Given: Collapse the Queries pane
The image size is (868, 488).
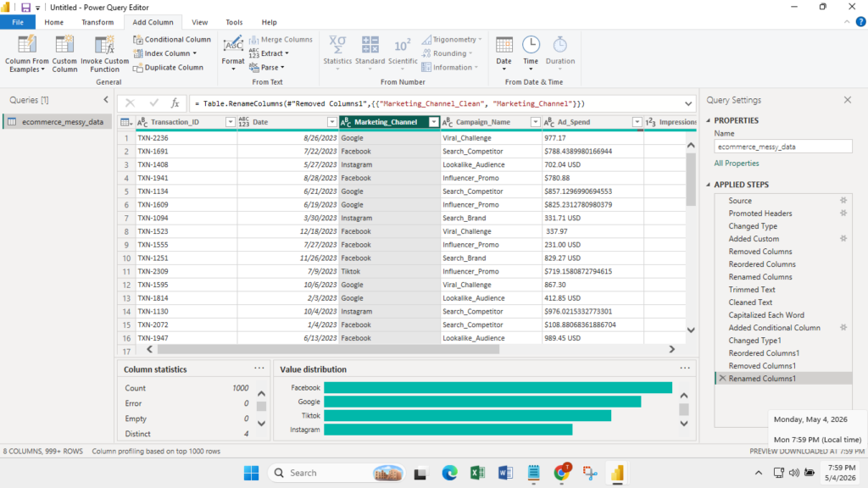Looking at the screenshot, I should (x=106, y=100).
